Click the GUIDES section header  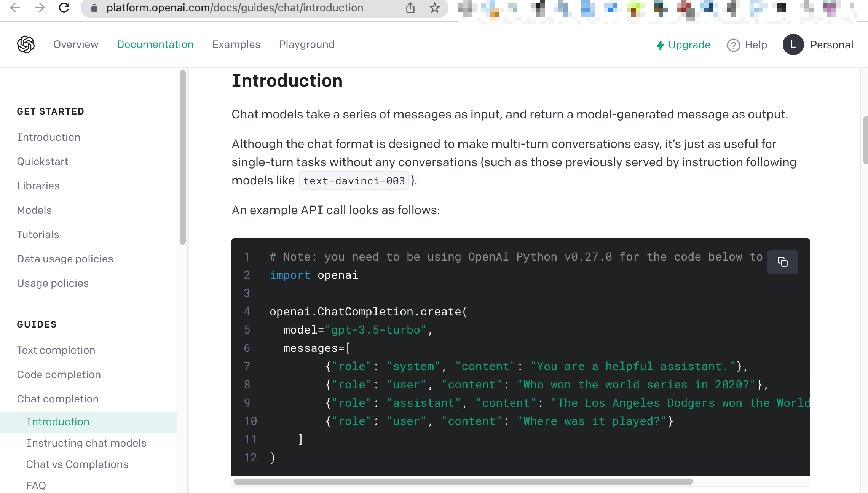(37, 324)
